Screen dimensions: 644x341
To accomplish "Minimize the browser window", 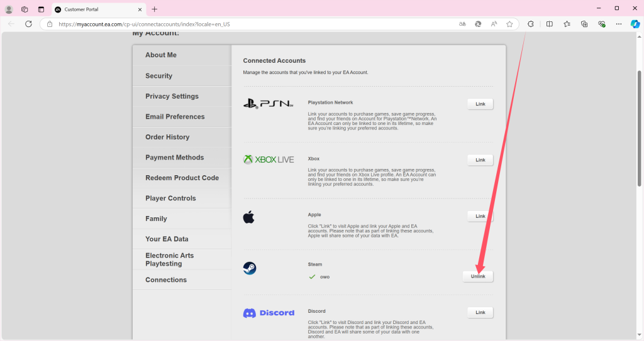I will click(599, 8).
